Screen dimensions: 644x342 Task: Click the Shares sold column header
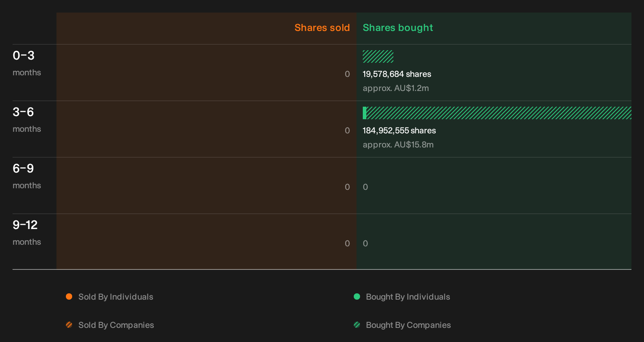coord(322,28)
